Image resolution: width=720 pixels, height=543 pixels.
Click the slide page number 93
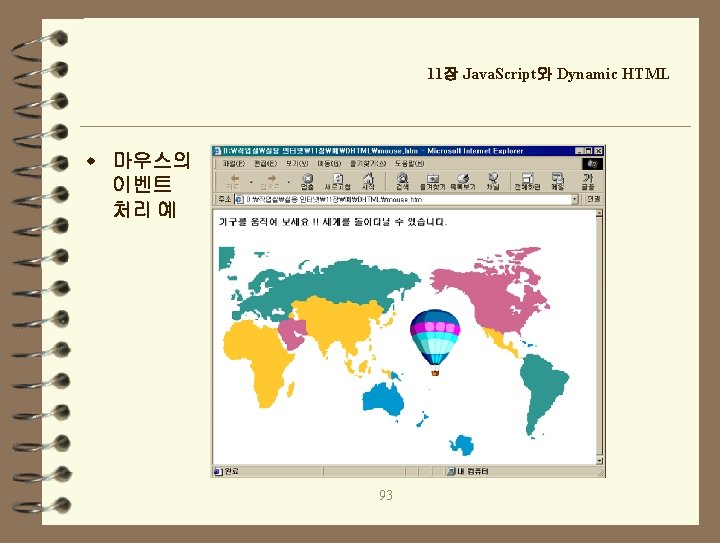click(x=386, y=495)
